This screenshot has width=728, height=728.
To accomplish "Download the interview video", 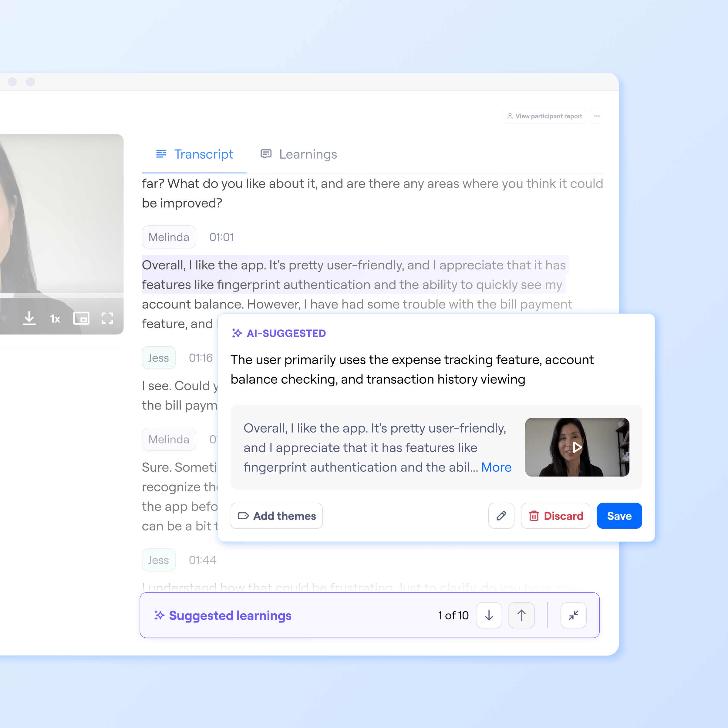I will (29, 318).
